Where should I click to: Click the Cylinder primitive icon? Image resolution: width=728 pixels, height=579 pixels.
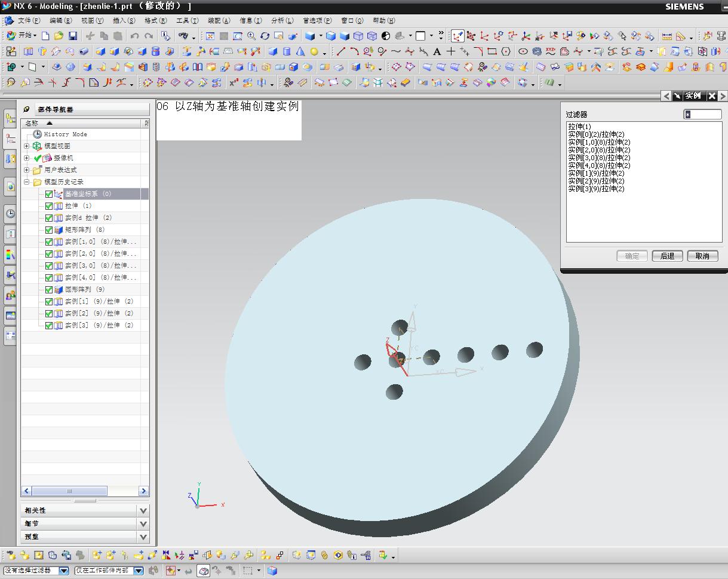287,51
